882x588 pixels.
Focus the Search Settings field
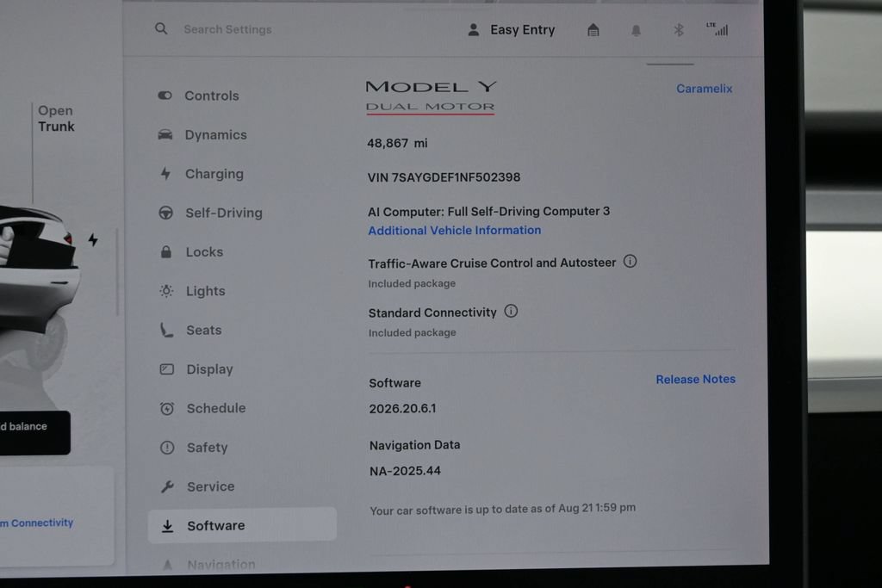(x=227, y=29)
